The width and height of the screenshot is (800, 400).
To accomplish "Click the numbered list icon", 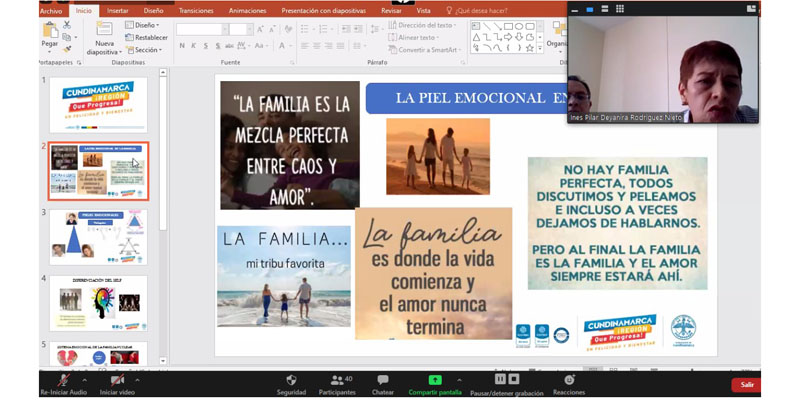I will click(x=324, y=29).
